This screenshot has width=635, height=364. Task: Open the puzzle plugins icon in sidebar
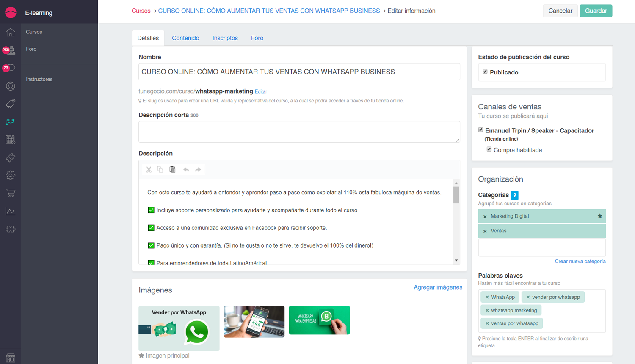10,229
